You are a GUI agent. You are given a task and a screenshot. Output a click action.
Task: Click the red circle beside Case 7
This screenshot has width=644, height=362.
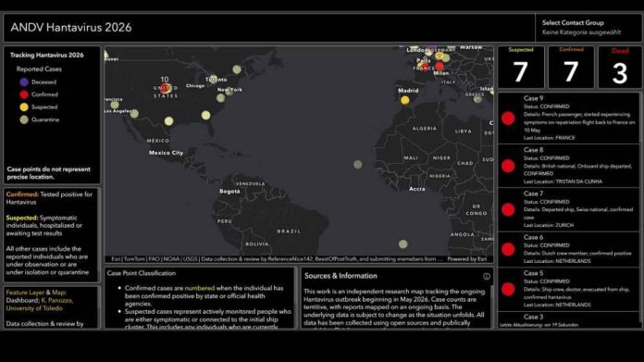click(x=508, y=209)
